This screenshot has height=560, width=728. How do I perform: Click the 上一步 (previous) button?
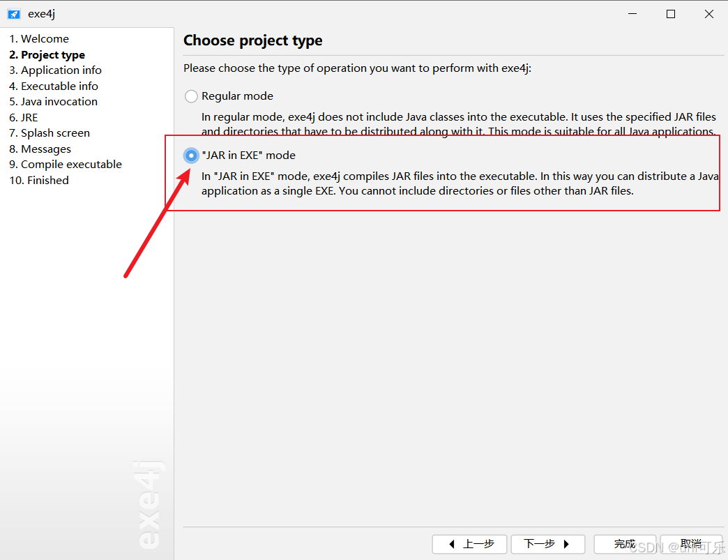(x=469, y=544)
